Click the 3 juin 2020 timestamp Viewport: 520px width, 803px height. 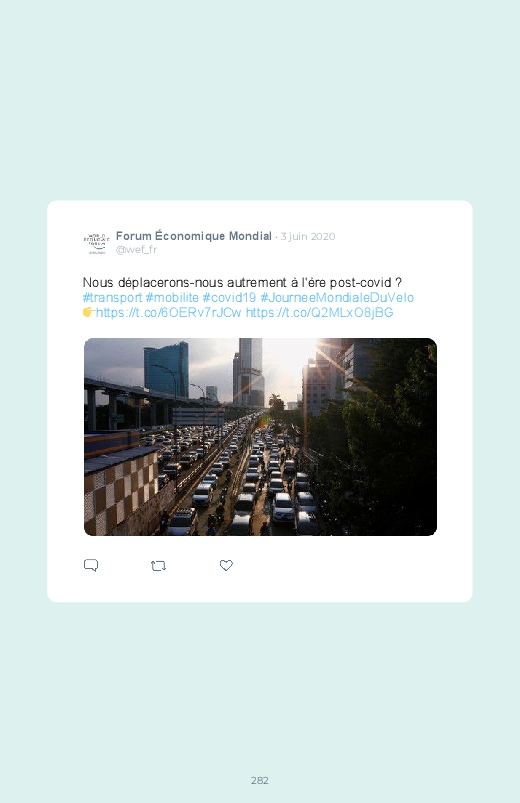pos(308,237)
